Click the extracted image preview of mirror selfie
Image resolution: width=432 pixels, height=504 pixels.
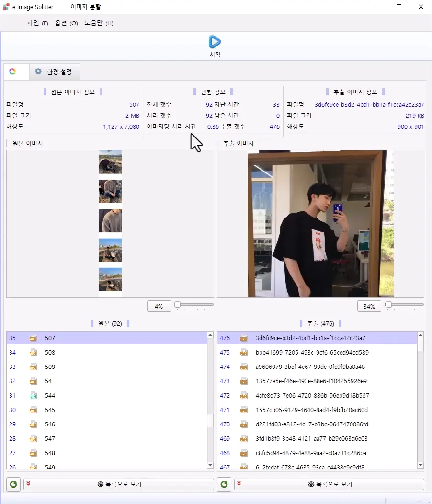click(x=320, y=224)
